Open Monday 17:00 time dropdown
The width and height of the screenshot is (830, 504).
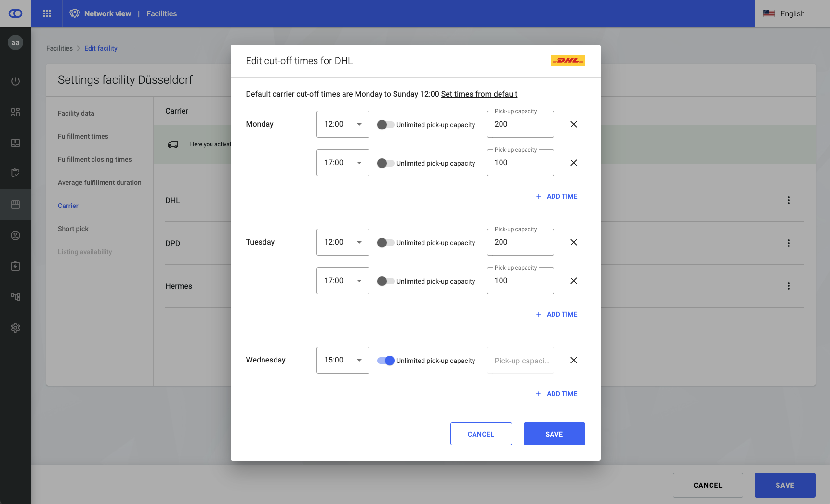click(343, 163)
